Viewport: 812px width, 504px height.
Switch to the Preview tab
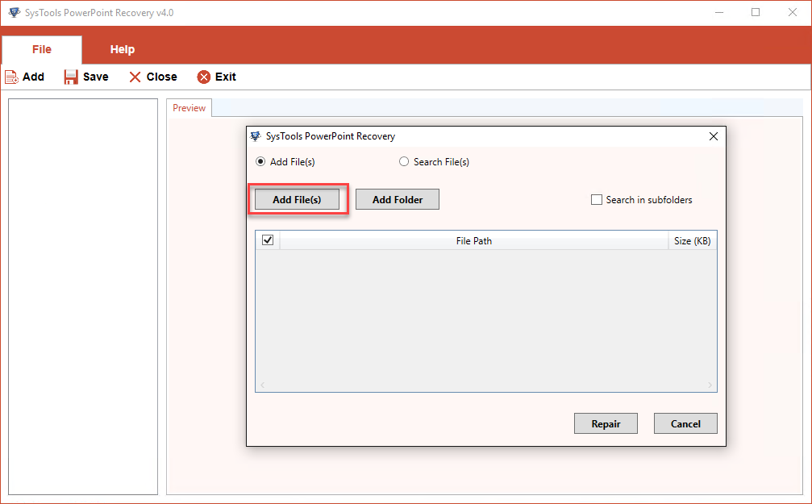(189, 108)
